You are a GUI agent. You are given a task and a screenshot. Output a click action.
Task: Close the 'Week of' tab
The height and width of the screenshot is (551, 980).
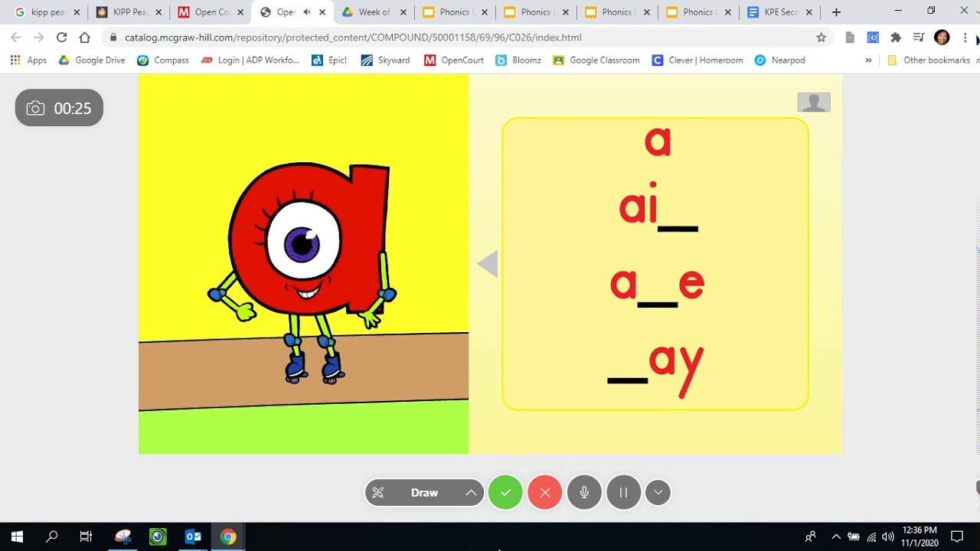pos(403,12)
